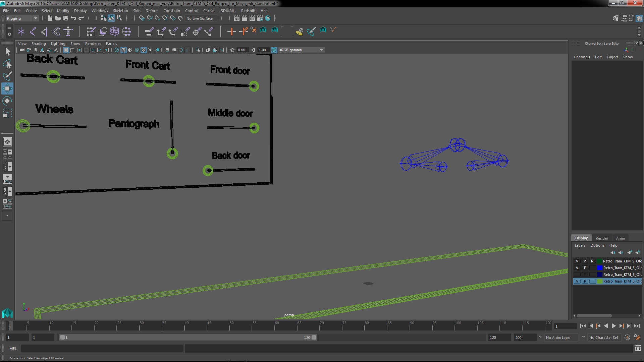Open Render View clapperboard icon
The height and width of the screenshot is (362, 644).
(237, 18)
